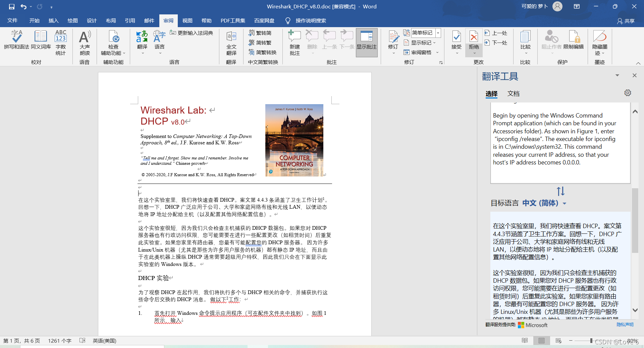Select the 文档 tab in translation pane
Viewport: 644px width, 348px height.
coord(513,93)
